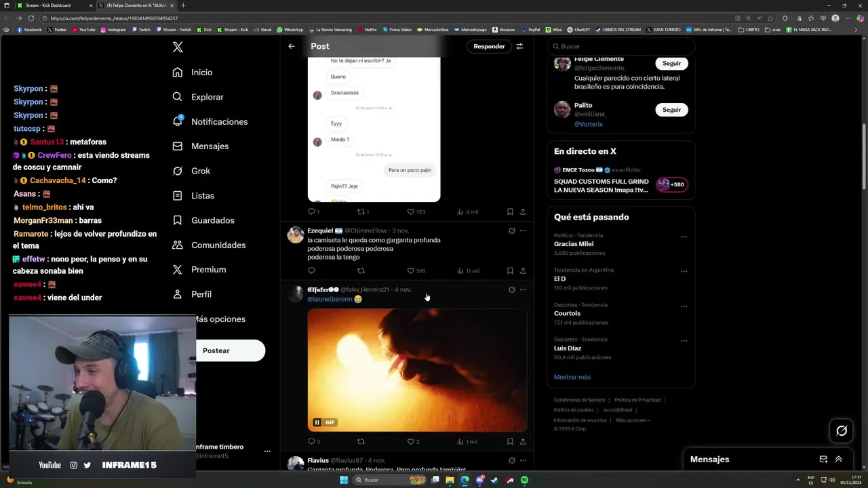Viewport: 868px width, 488px height.
Task: Compose new message in Mensajes drawer
Action: click(x=823, y=459)
